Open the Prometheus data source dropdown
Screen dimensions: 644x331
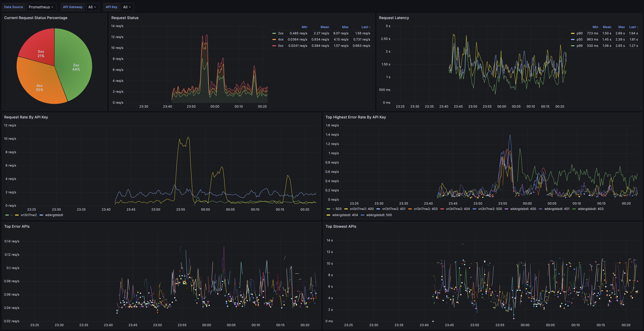click(41, 7)
